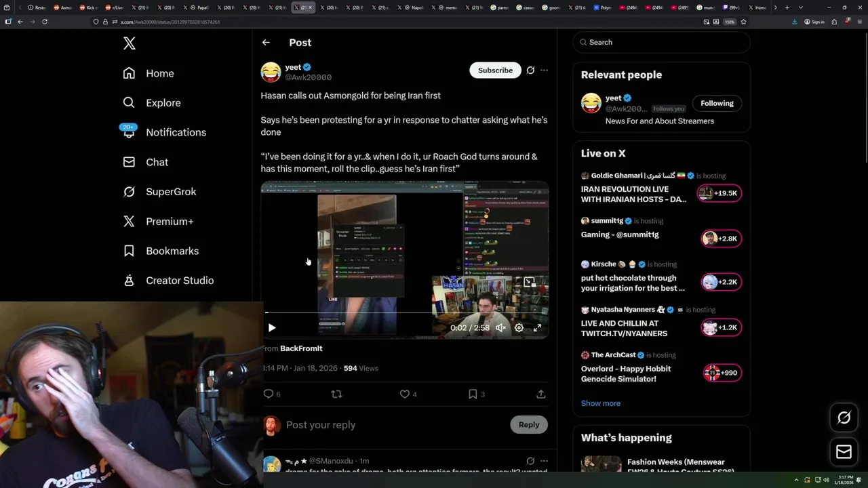
Task: Click the browser back button
Action: (20, 22)
